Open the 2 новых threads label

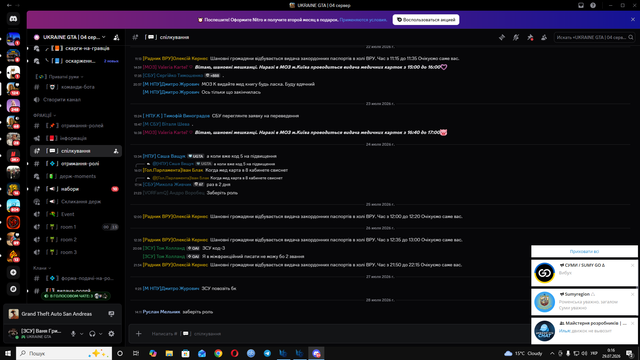pos(111,61)
